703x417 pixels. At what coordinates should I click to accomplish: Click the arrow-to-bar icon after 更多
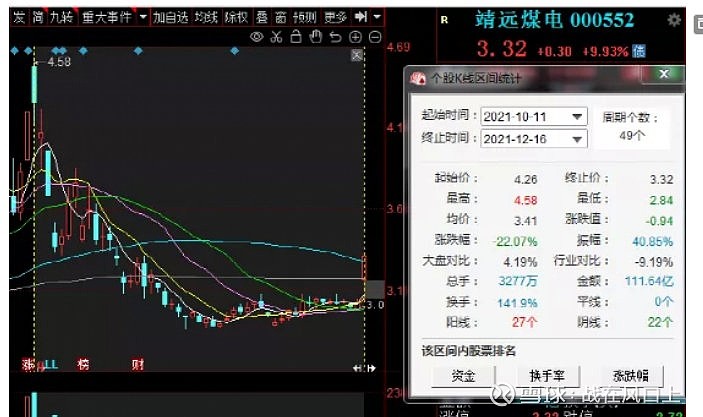coord(360,17)
